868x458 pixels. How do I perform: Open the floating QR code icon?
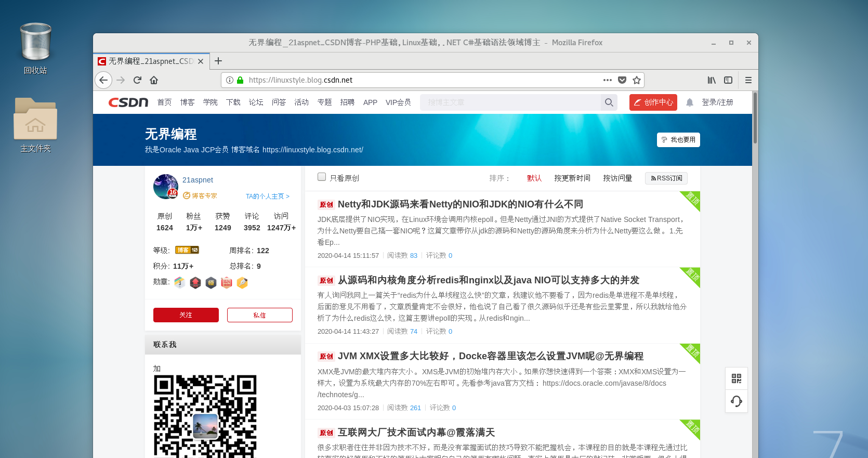point(737,378)
